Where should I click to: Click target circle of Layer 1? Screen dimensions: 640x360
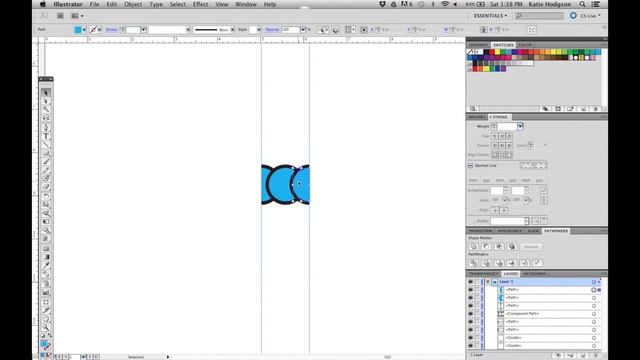[594, 282]
